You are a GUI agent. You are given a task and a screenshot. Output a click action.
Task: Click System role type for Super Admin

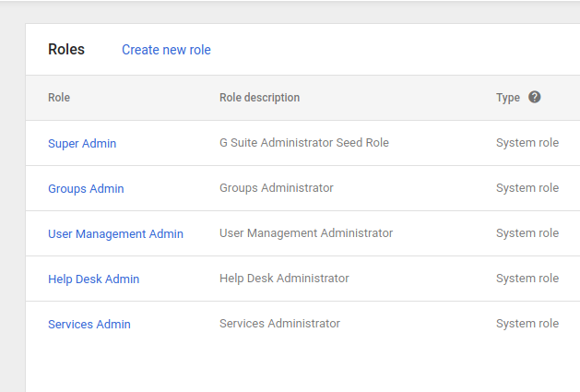coord(527,143)
